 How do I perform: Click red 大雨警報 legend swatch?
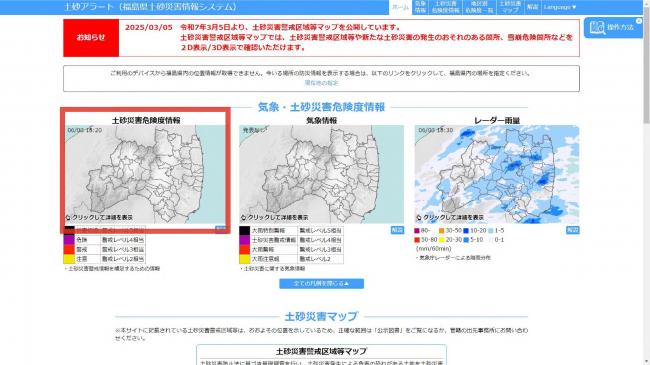pos(245,249)
